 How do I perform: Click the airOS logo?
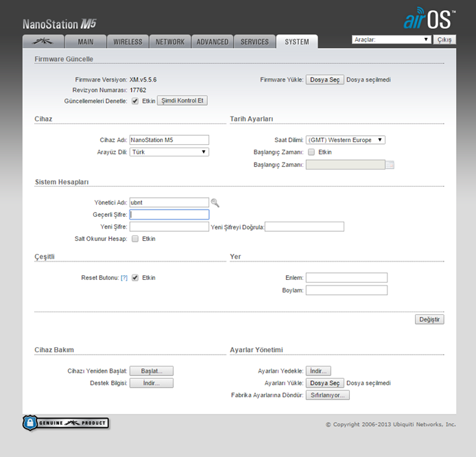pos(429,19)
